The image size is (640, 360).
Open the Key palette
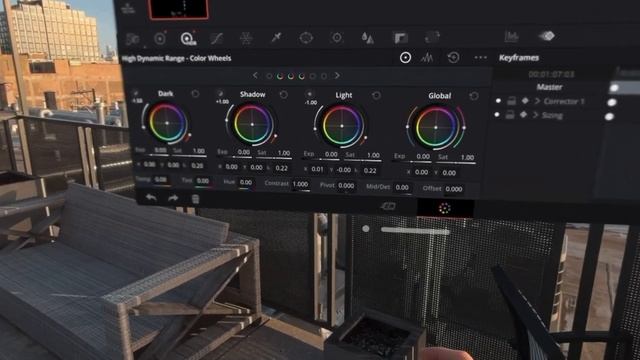point(401,38)
